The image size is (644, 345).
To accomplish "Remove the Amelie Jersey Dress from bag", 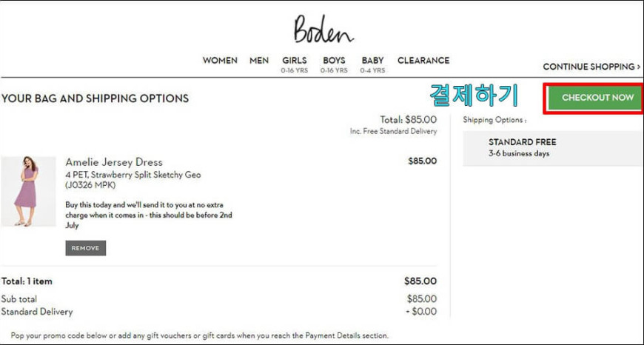I will pos(85,248).
